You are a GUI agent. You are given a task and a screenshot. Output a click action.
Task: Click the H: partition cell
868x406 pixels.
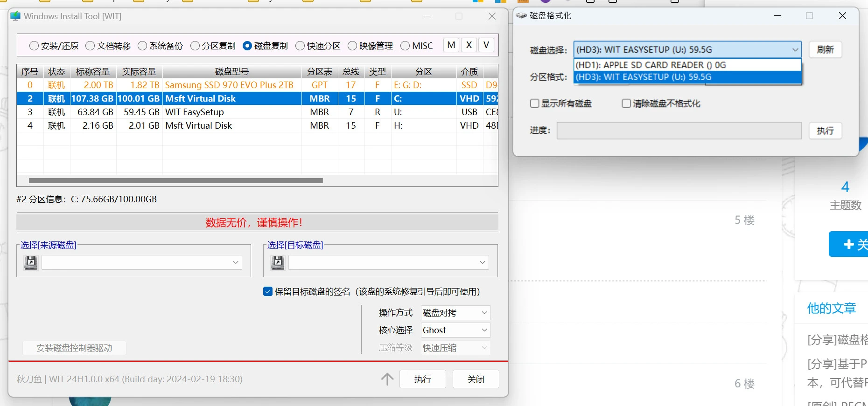pyautogui.click(x=424, y=126)
